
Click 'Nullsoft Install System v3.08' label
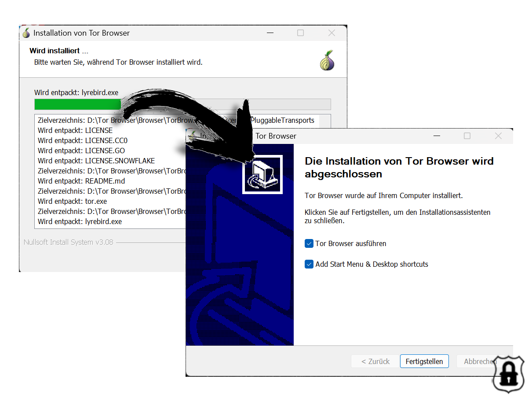(69, 242)
